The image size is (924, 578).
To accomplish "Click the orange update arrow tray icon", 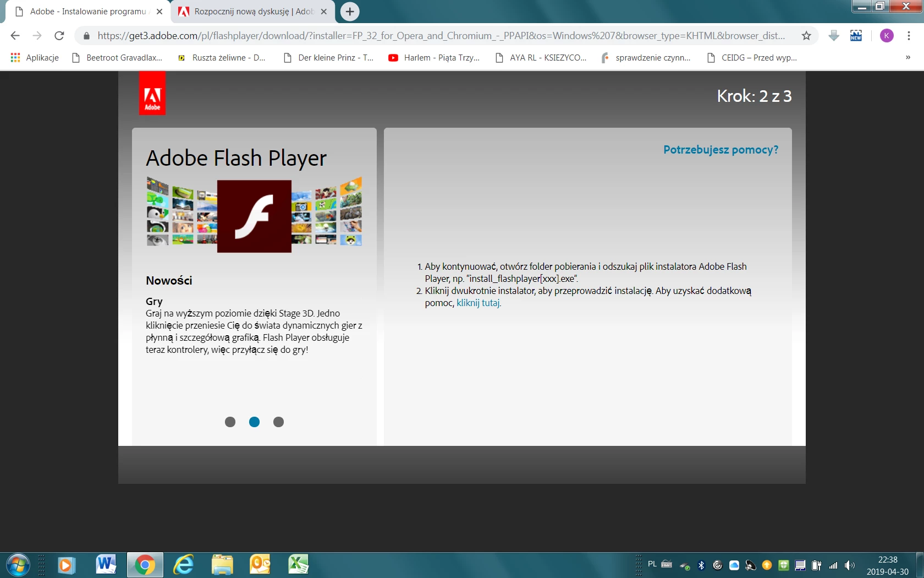I will coord(767,565).
